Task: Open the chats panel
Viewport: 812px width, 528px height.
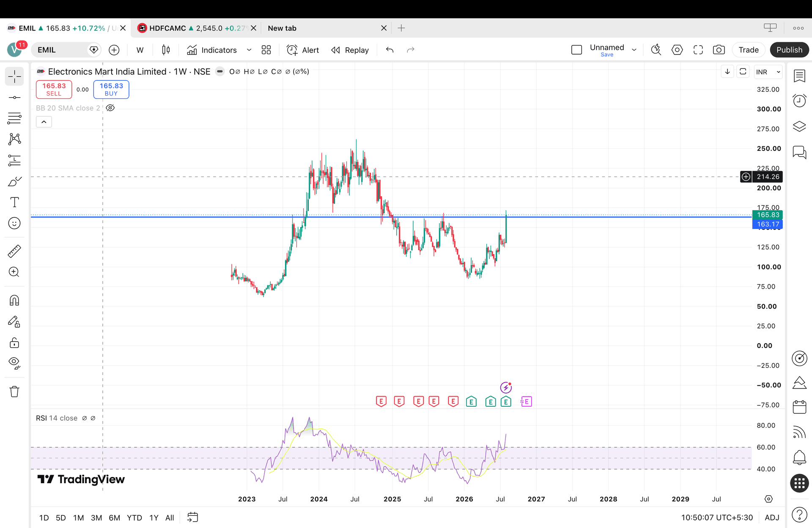Action: [799, 152]
